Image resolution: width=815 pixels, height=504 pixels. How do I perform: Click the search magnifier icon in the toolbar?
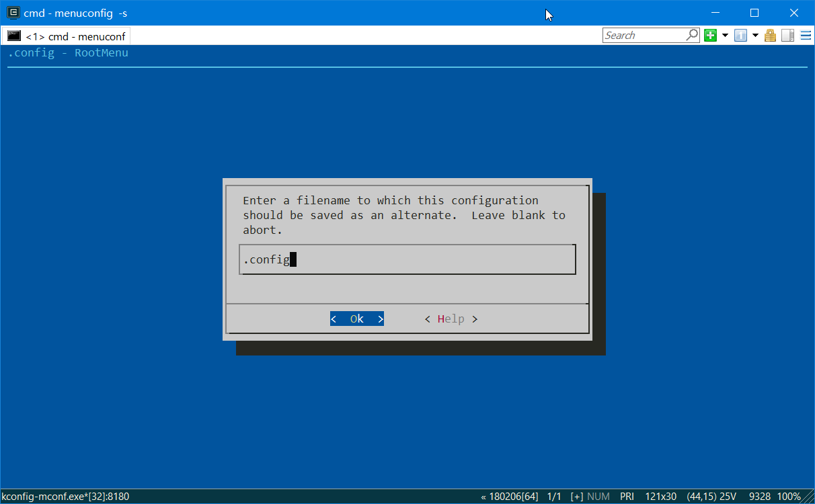[691, 35]
